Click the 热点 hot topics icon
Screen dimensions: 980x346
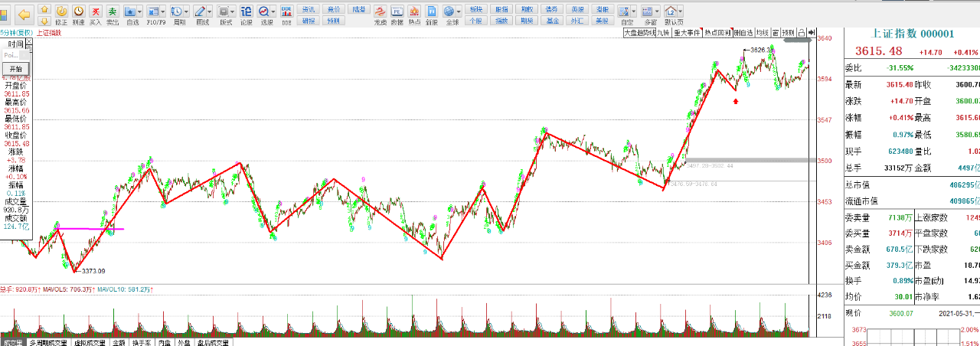point(414,13)
